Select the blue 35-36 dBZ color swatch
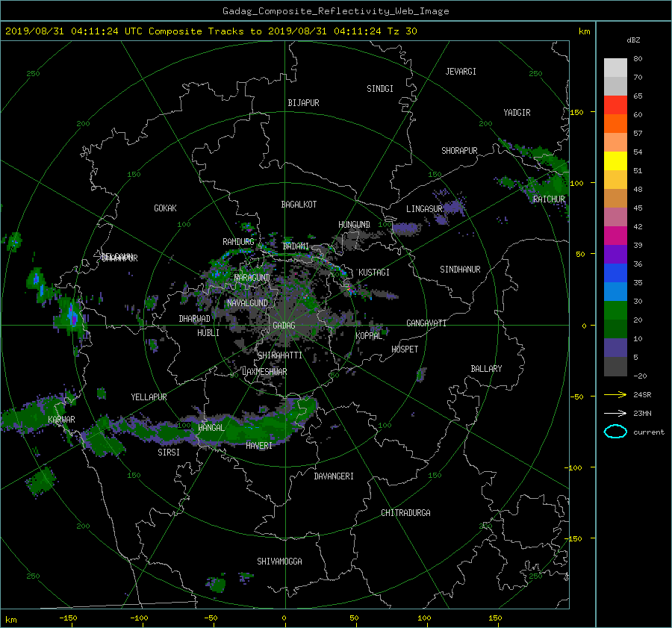This screenshot has height=628, width=672. [615, 273]
